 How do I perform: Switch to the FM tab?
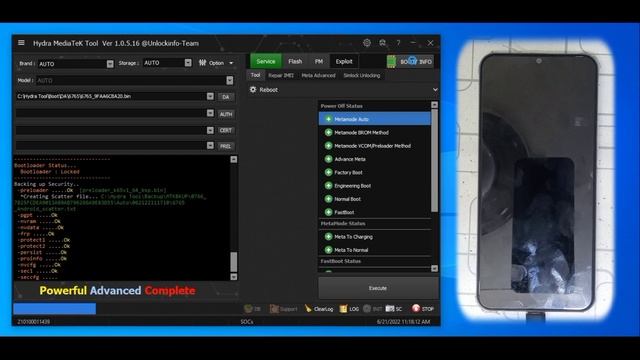coord(319,61)
